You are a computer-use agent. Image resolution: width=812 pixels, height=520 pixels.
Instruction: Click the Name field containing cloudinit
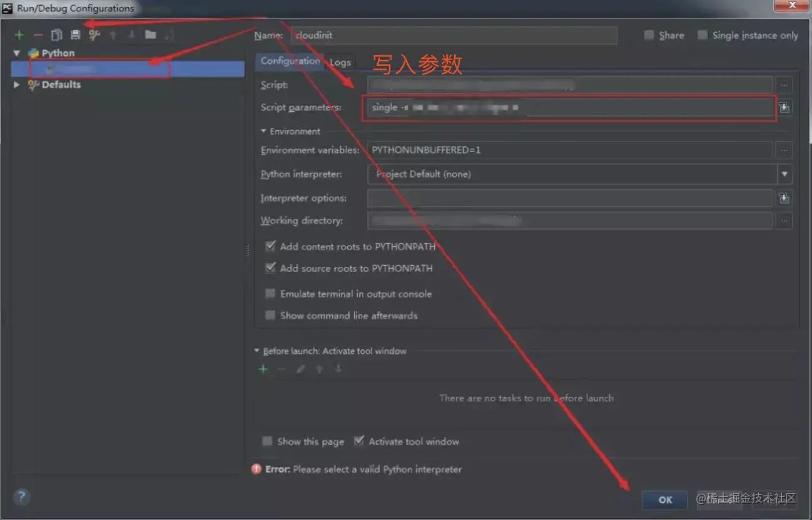point(455,35)
